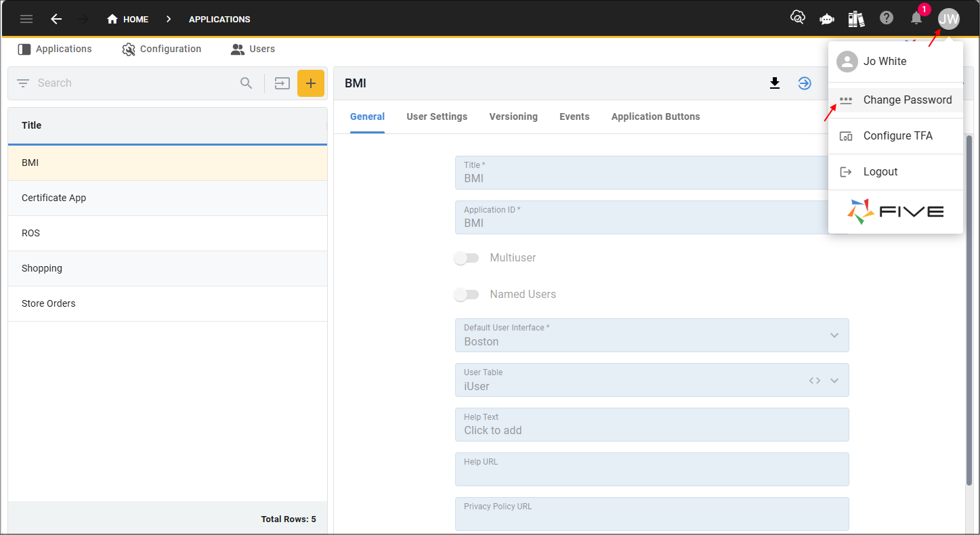The width and height of the screenshot is (980, 535).
Task: Download the BMI application
Action: pyautogui.click(x=775, y=83)
